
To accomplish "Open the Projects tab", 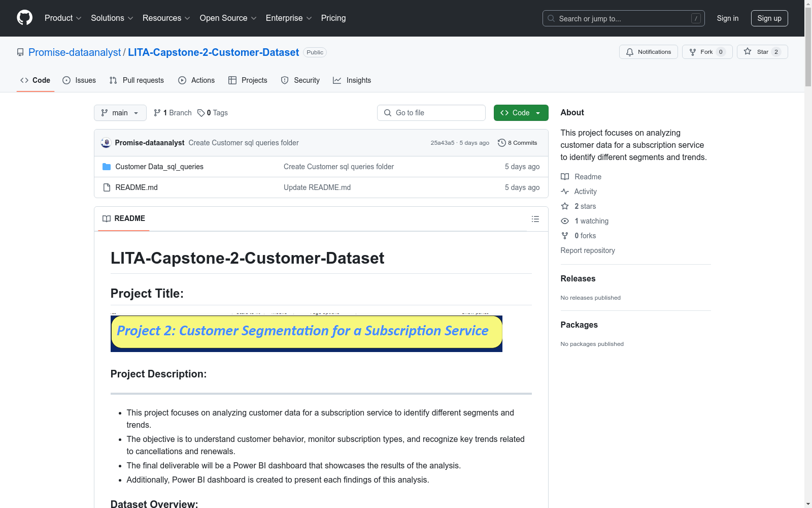I will point(248,80).
